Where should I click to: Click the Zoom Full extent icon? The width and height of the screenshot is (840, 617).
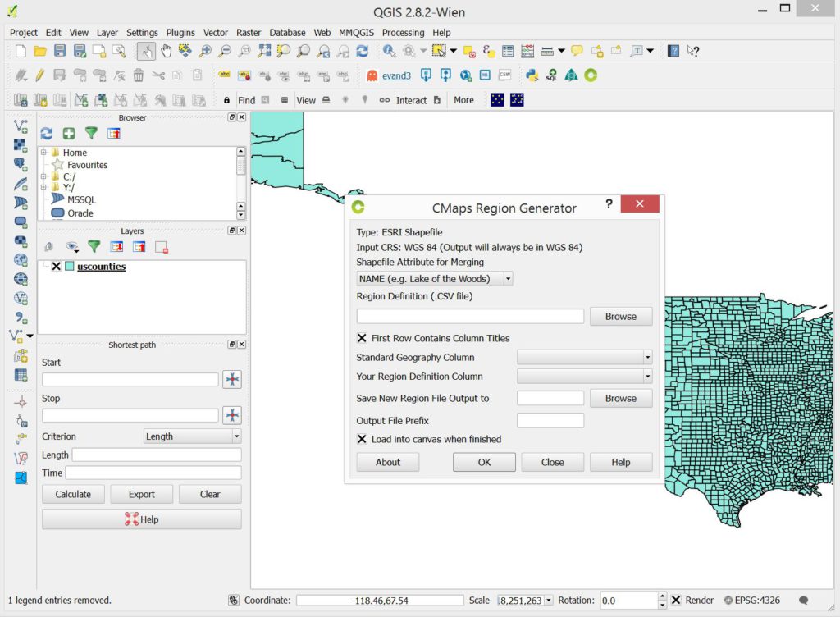click(x=264, y=51)
